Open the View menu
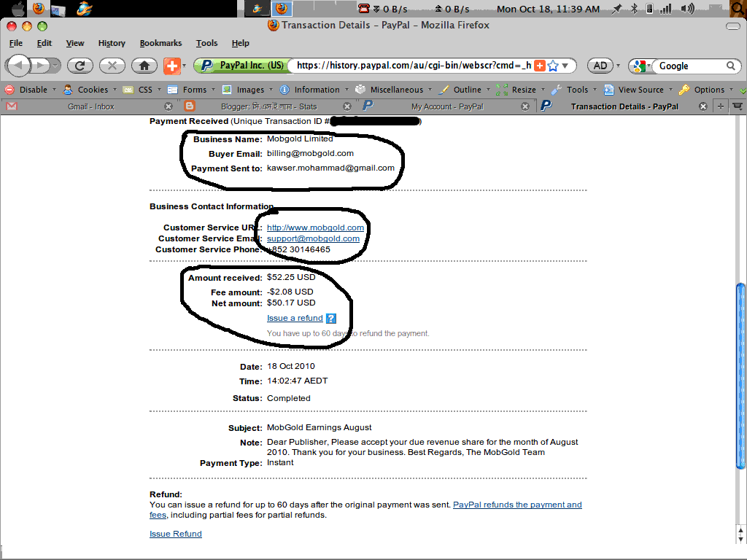747x560 pixels. click(75, 43)
